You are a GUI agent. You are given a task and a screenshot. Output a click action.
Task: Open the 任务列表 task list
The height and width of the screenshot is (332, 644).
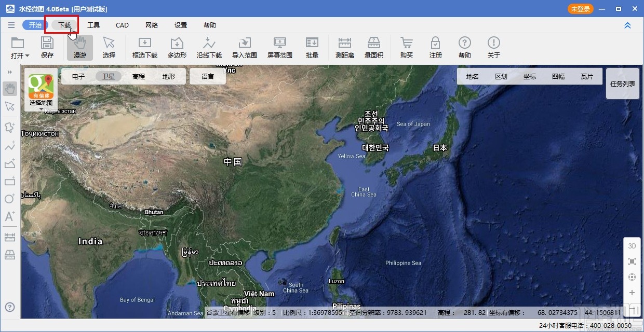[x=622, y=83]
